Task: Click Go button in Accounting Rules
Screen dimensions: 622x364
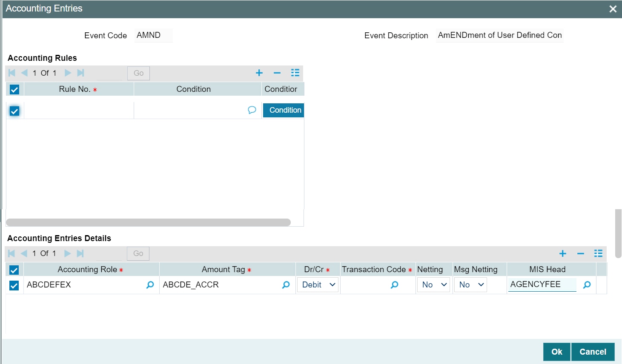Action: [138, 73]
